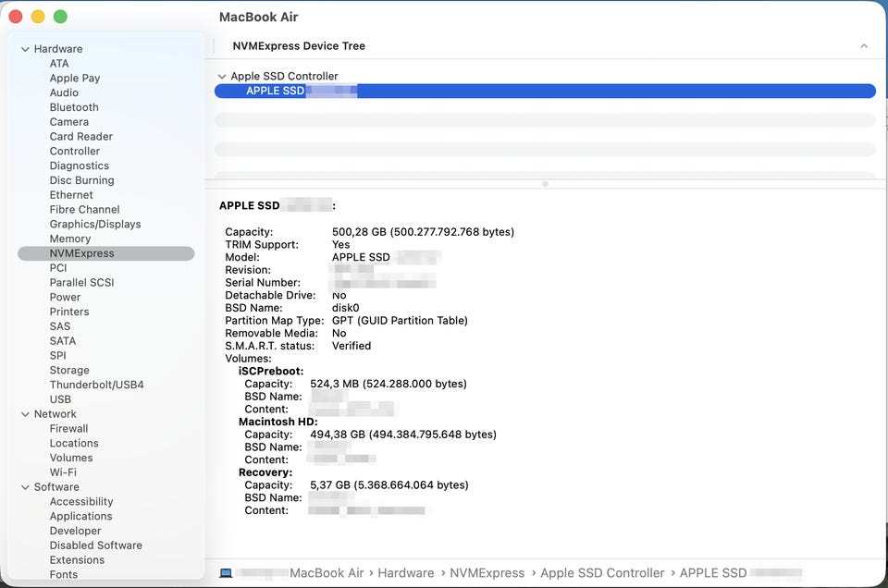The height and width of the screenshot is (588, 888).
Task: Click the disk0 BSD Name value
Action: point(345,308)
